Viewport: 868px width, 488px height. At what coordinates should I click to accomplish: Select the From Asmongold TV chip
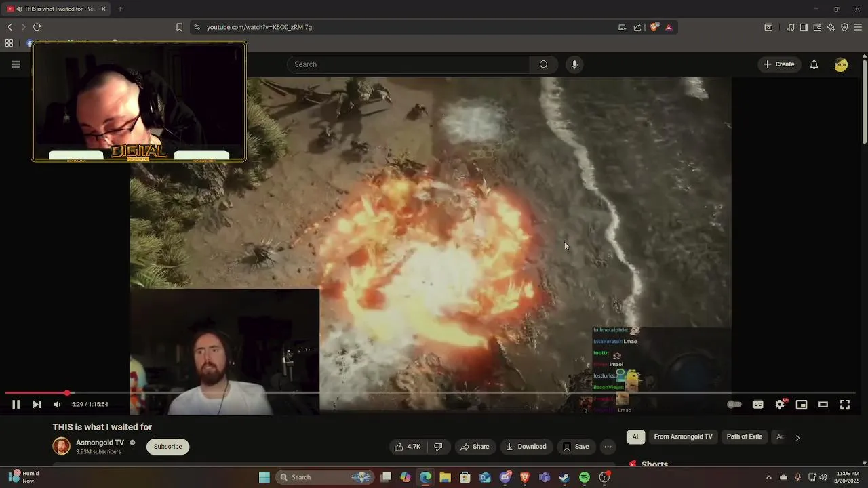click(683, 437)
